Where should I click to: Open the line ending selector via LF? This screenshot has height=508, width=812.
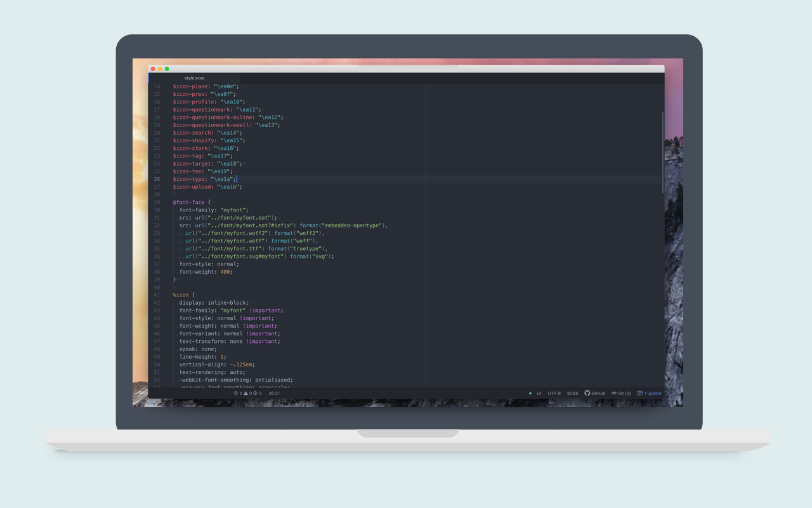tap(539, 393)
